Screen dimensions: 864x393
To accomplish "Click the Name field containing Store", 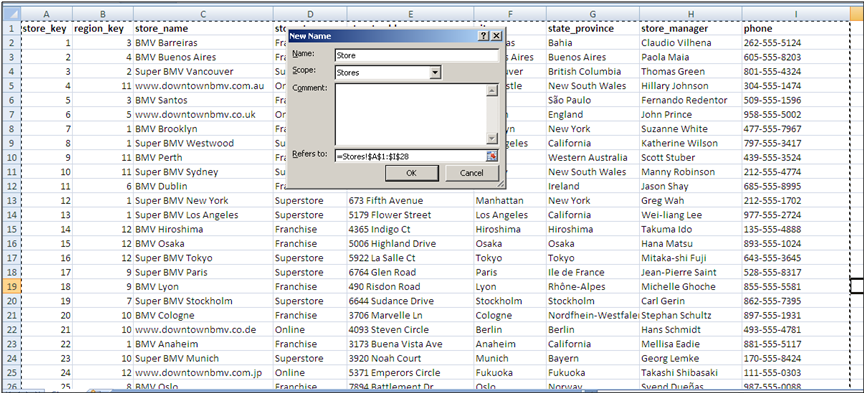I will coord(416,55).
